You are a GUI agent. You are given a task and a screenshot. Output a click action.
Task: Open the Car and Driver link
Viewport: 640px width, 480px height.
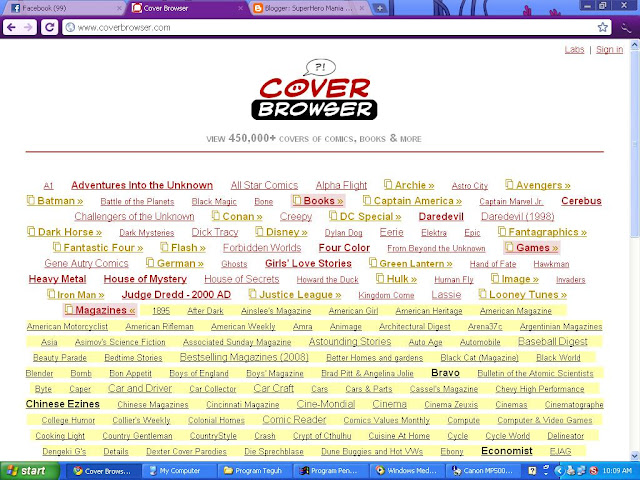pyautogui.click(x=140, y=388)
